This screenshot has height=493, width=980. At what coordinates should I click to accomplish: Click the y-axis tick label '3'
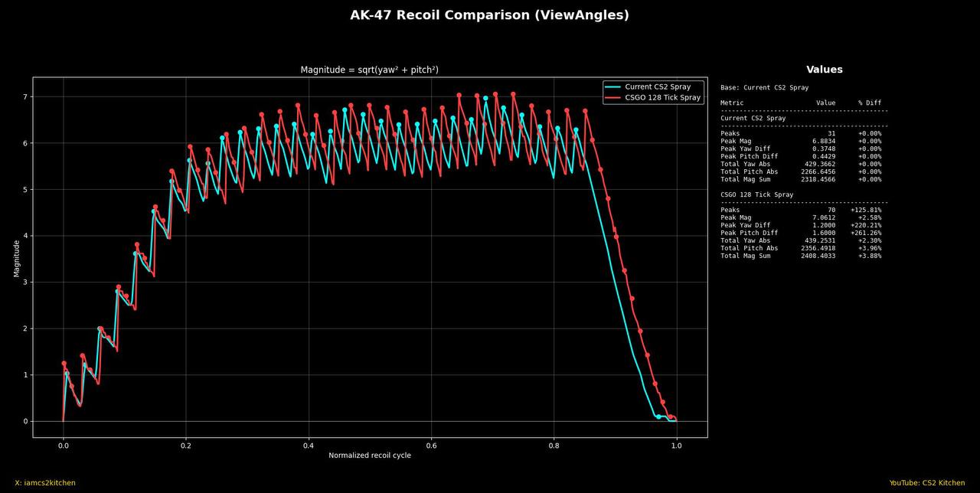point(25,282)
